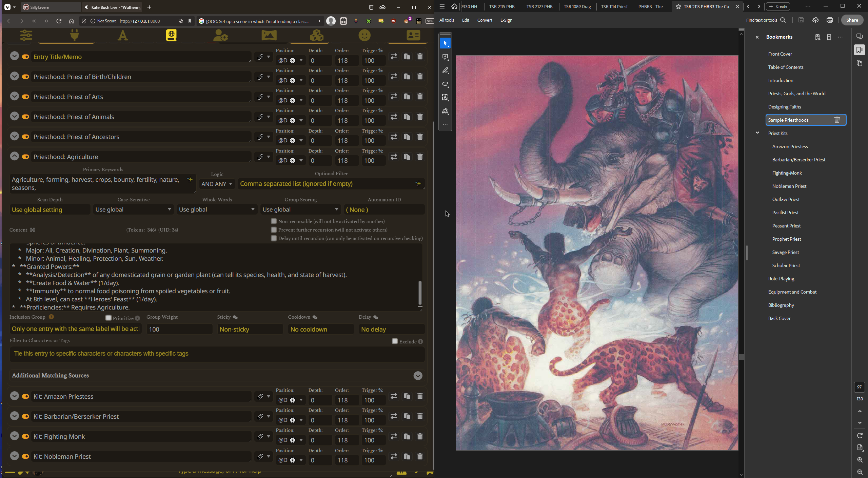Open the API Connections plug icon

[75, 35]
